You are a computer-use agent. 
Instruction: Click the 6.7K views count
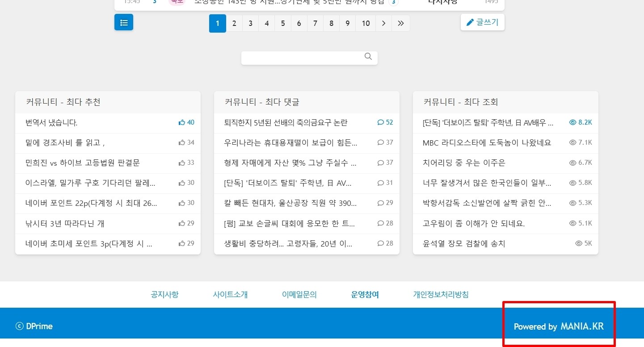click(581, 163)
